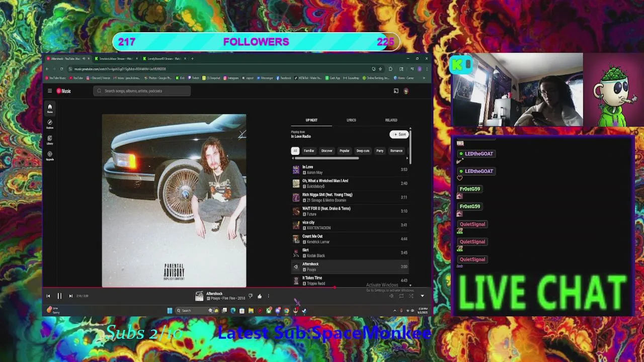Open Library in the sidebar
This screenshot has height=362, width=644.
[50, 140]
